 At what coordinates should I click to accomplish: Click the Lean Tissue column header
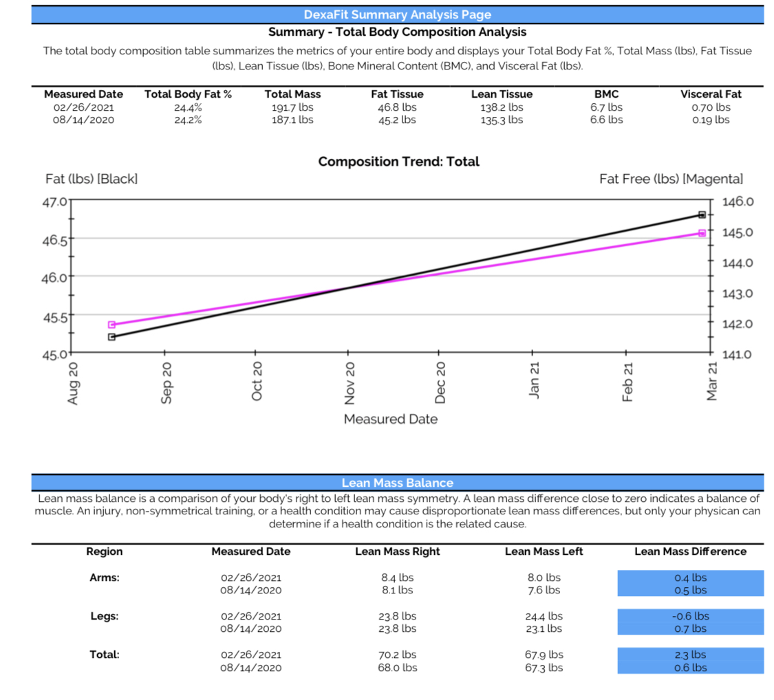(x=502, y=94)
